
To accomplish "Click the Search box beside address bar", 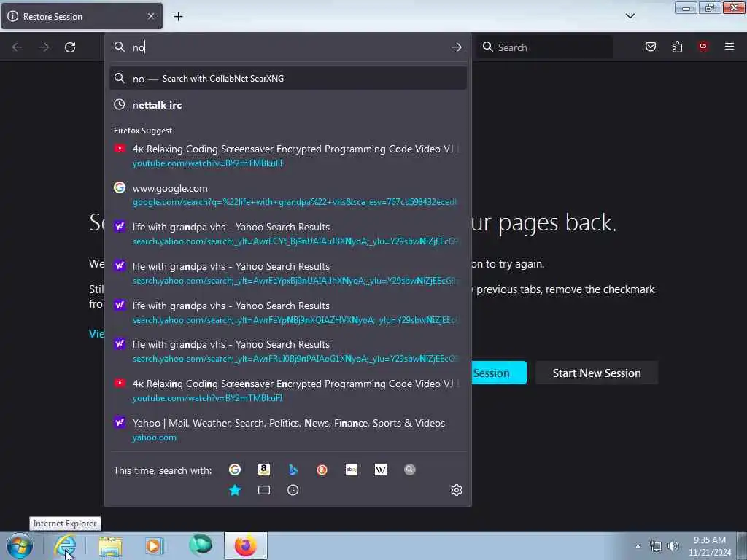I will coord(544,47).
